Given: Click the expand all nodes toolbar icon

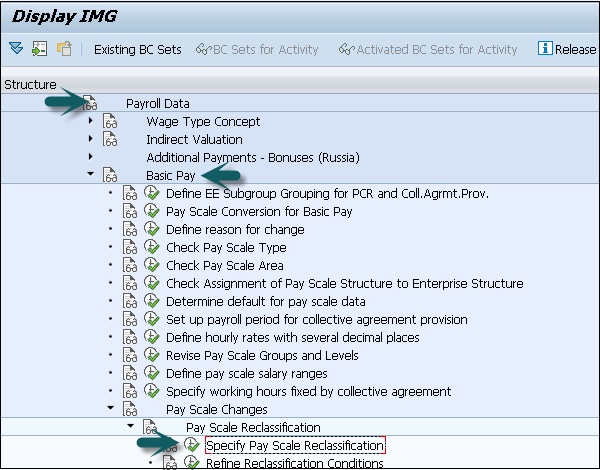Looking at the screenshot, I should coord(16,49).
